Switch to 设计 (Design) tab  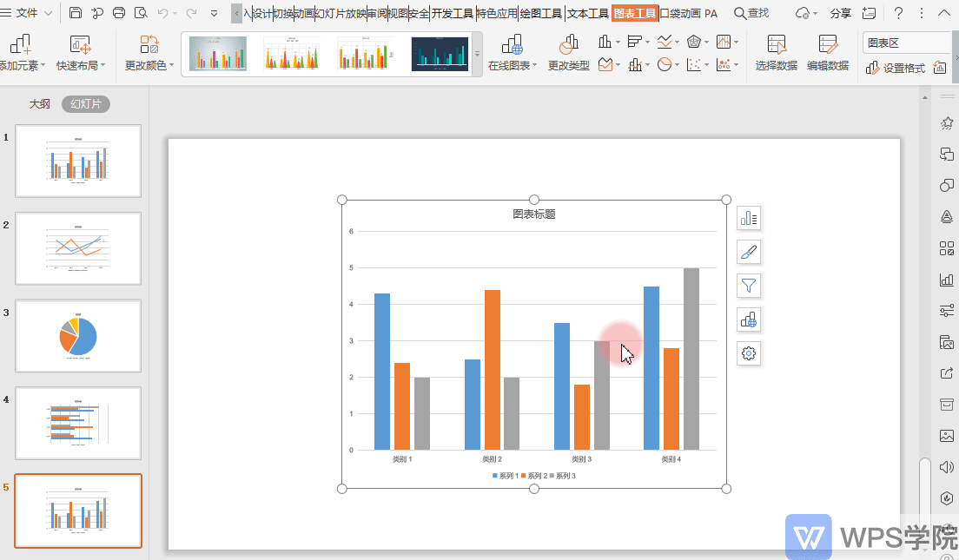coord(261,13)
